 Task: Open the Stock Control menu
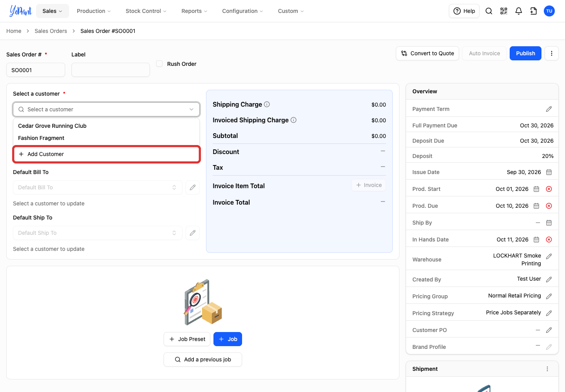point(146,11)
